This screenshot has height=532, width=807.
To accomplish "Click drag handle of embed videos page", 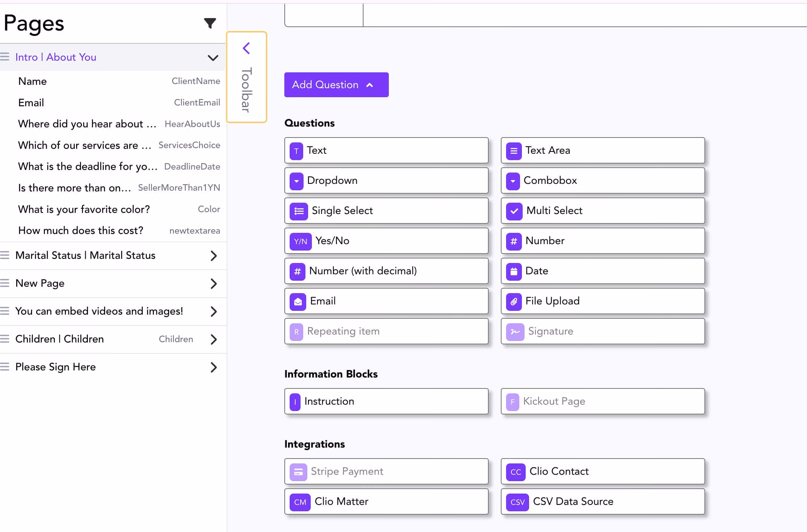I will coord(5,311).
